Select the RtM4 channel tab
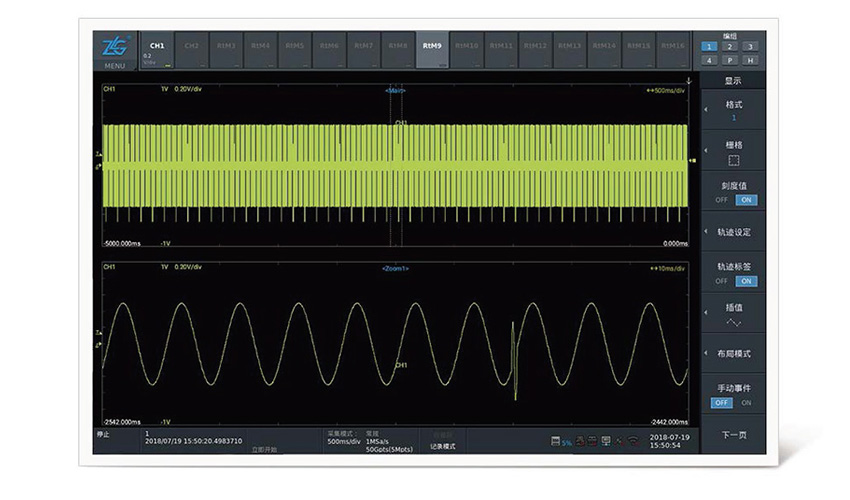 tap(260, 50)
